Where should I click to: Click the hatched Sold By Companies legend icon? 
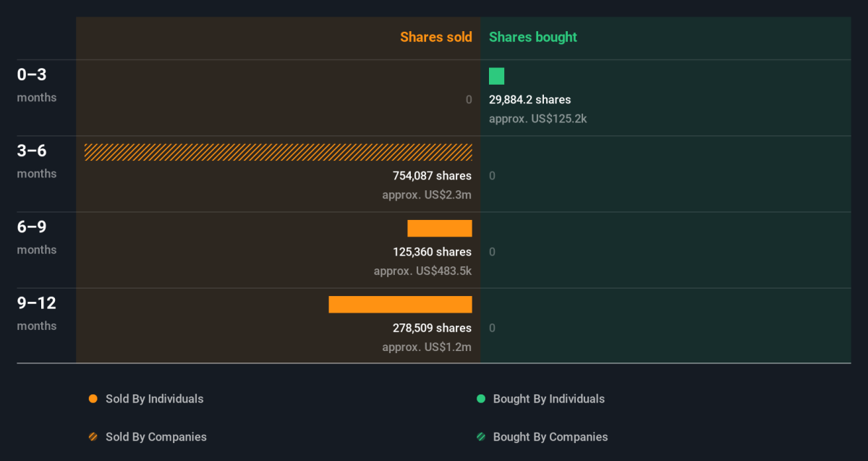[x=93, y=437]
